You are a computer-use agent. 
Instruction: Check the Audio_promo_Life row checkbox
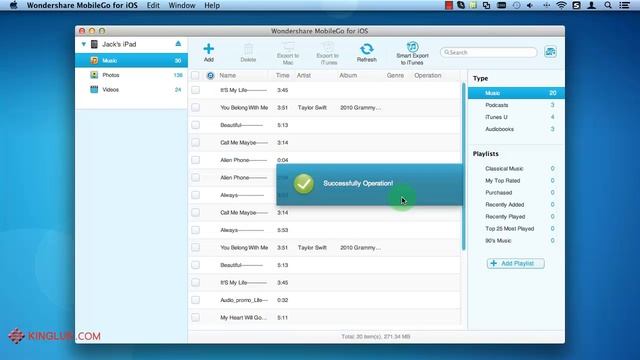click(196, 300)
